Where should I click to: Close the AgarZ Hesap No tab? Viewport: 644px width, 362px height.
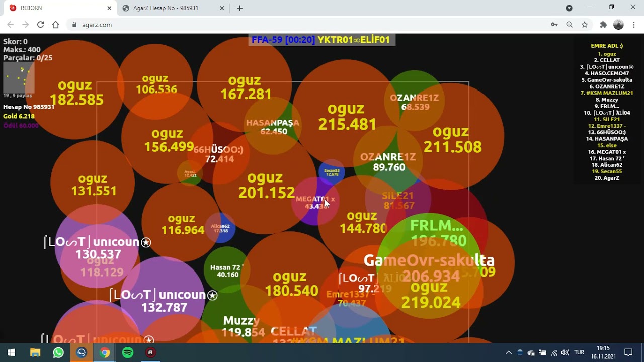pos(222,8)
